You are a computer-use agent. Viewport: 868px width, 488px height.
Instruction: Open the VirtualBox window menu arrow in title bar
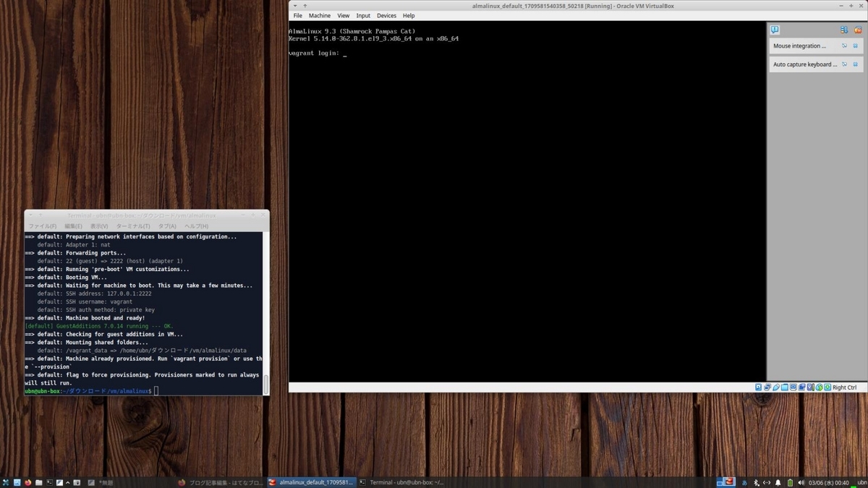[295, 6]
